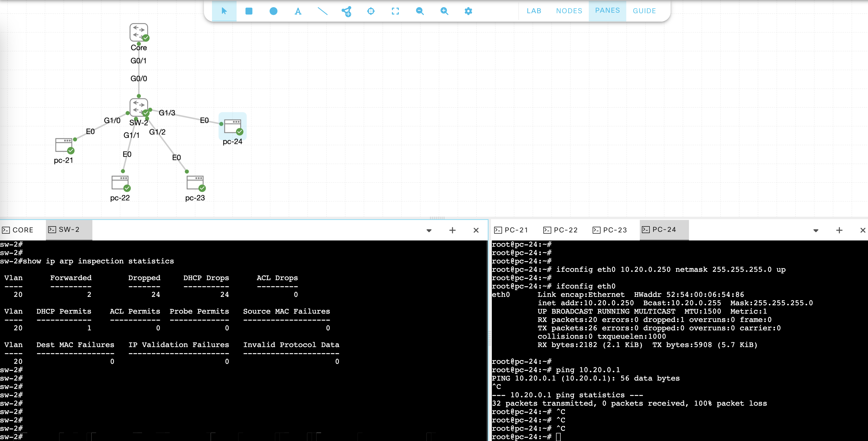
Task: Open the GUIDE tab
Action: [x=644, y=11]
